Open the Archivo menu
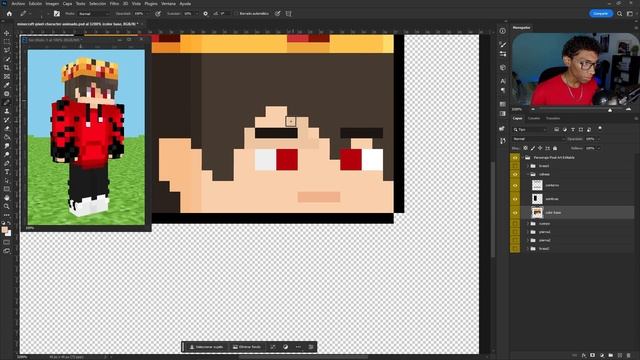The height and width of the screenshot is (360, 640). pyautogui.click(x=18, y=4)
